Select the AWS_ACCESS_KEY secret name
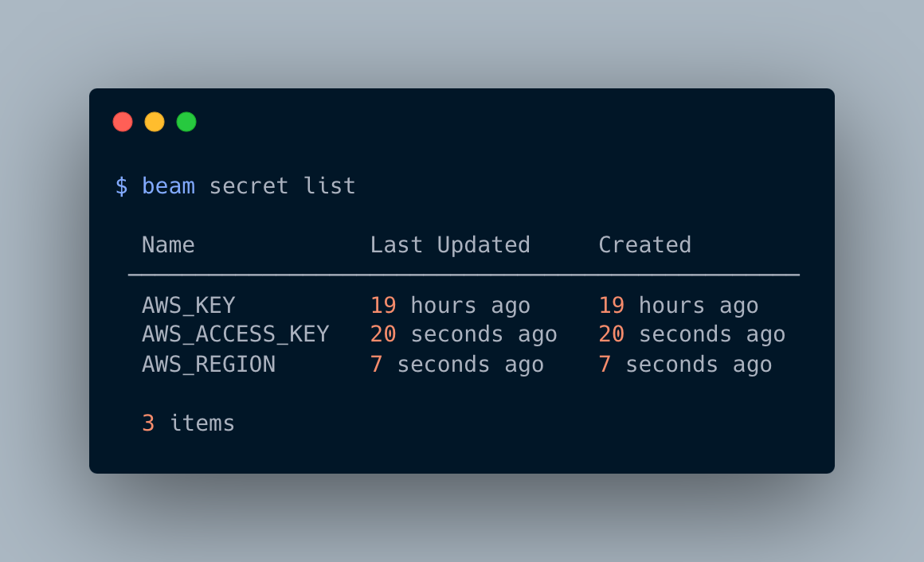The image size is (924, 562). coord(236,334)
